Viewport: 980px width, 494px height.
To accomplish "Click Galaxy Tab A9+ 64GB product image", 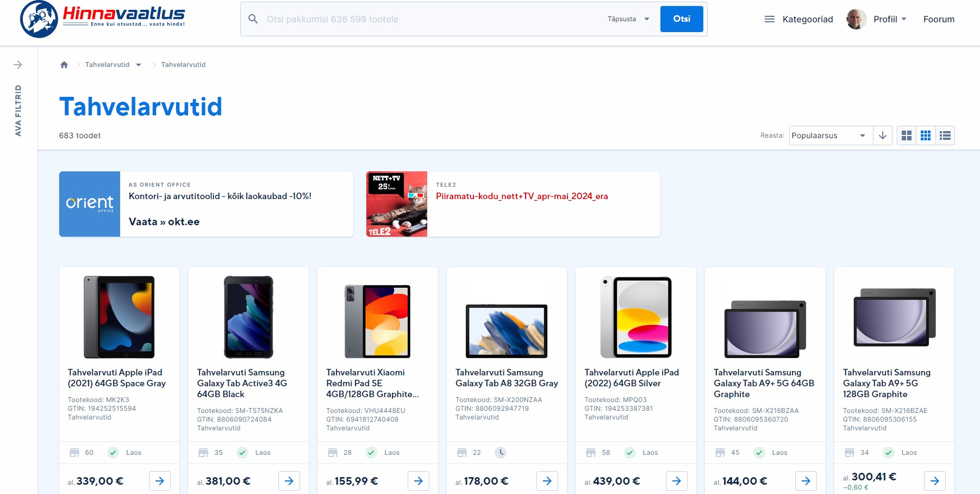I will click(765, 329).
